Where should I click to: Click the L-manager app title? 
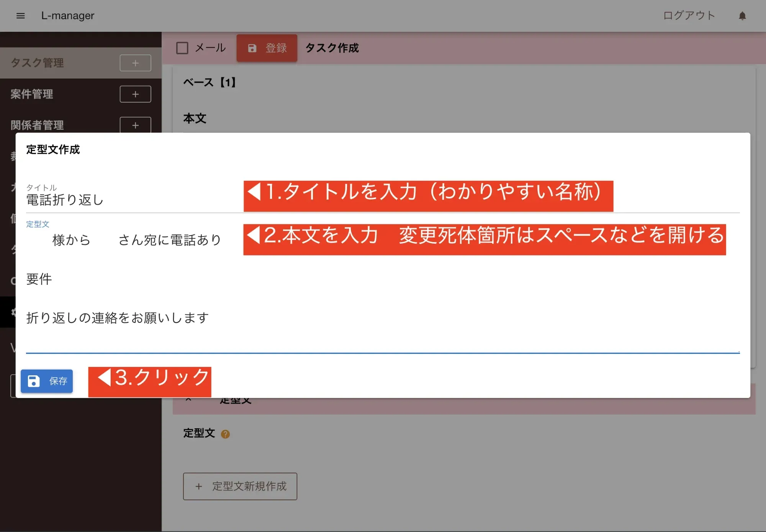coord(68,16)
